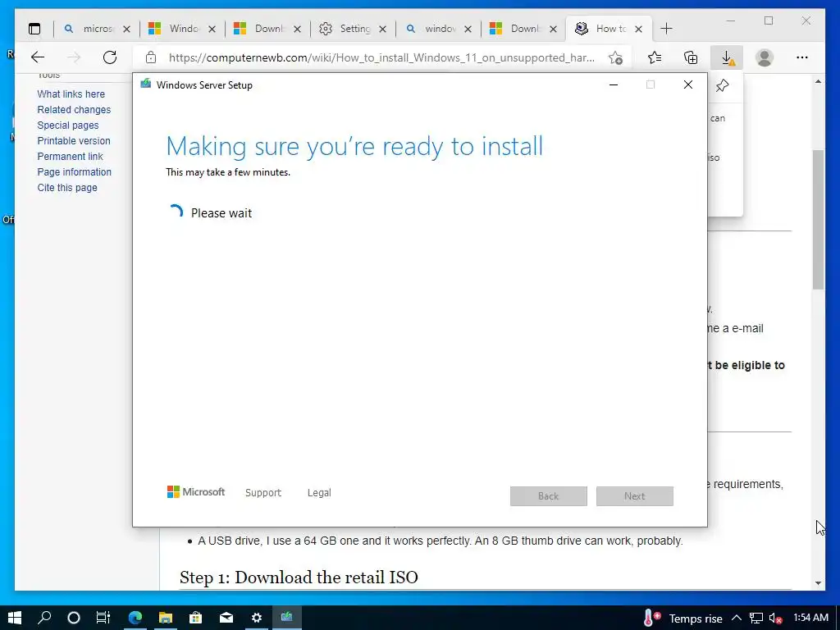Viewport: 840px width, 630px height.
Task: Close the 'Windo' Microsoft tab
Action: pyautogui.click(x=212, y=29)
